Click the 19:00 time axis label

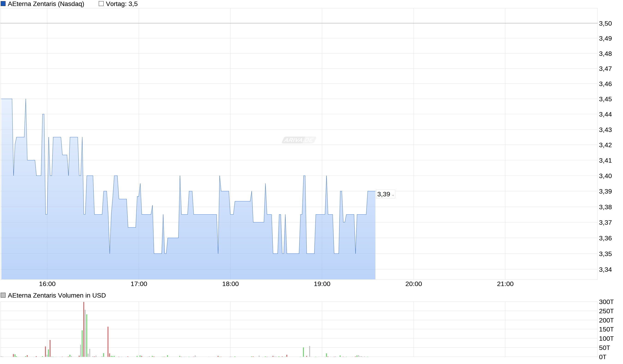[x=322, y=284]
